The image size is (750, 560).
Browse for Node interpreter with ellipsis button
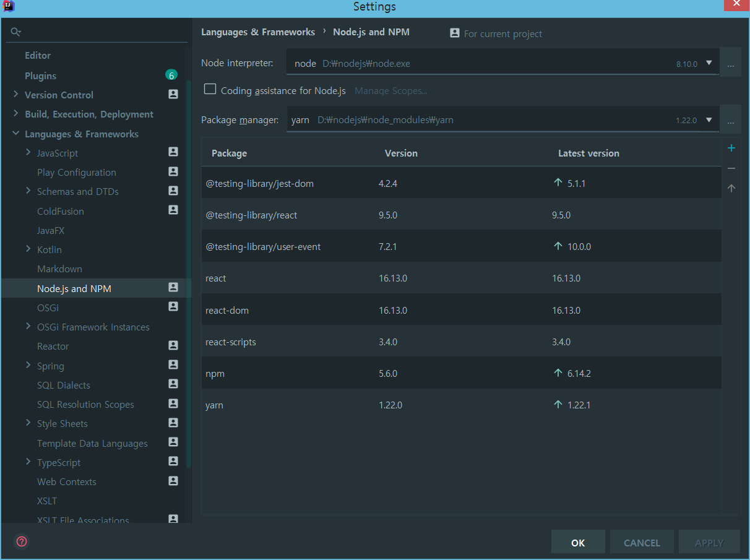tap(731, 63)
